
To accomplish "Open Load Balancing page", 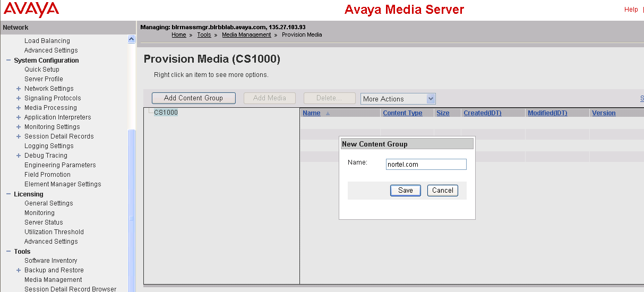I will tap(47, 41).
